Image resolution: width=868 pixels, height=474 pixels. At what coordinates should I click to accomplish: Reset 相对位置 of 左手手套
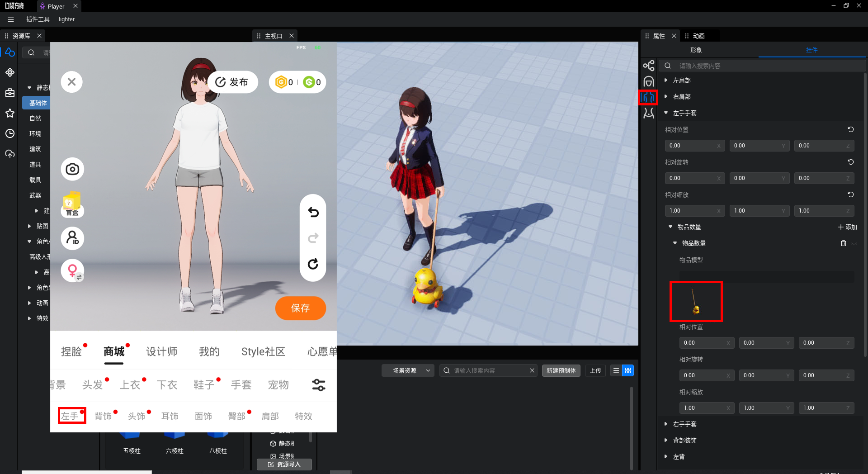(x=850, y=129)
